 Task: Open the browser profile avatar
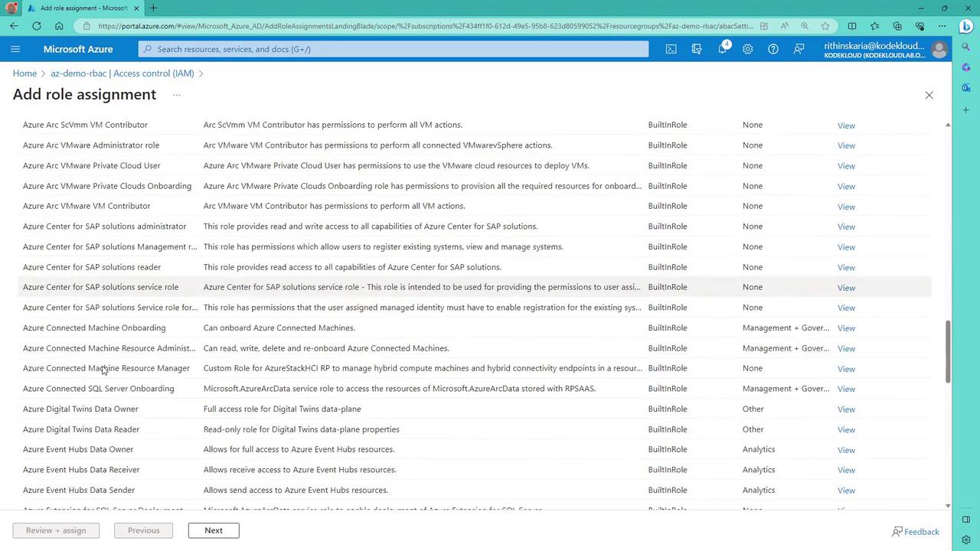(11, 8)
